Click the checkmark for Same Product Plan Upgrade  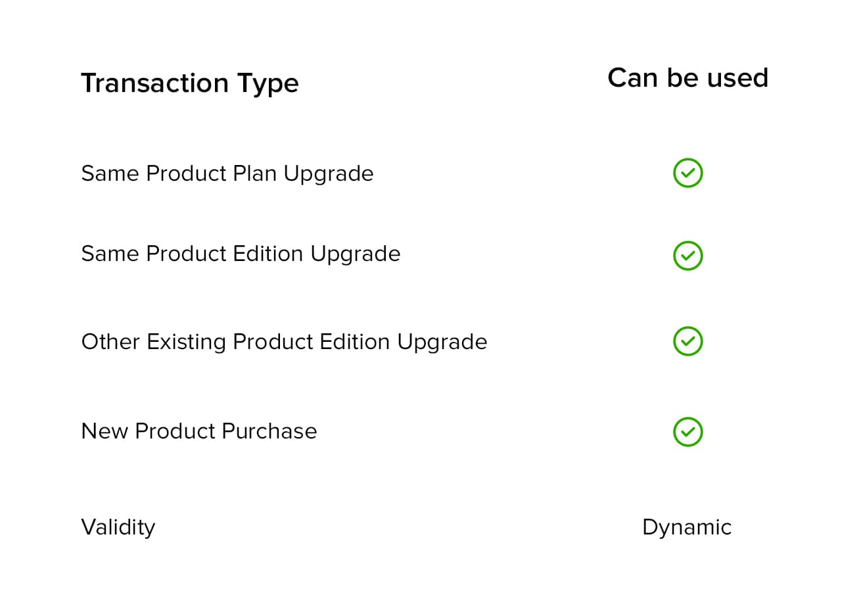coord(688,173)
